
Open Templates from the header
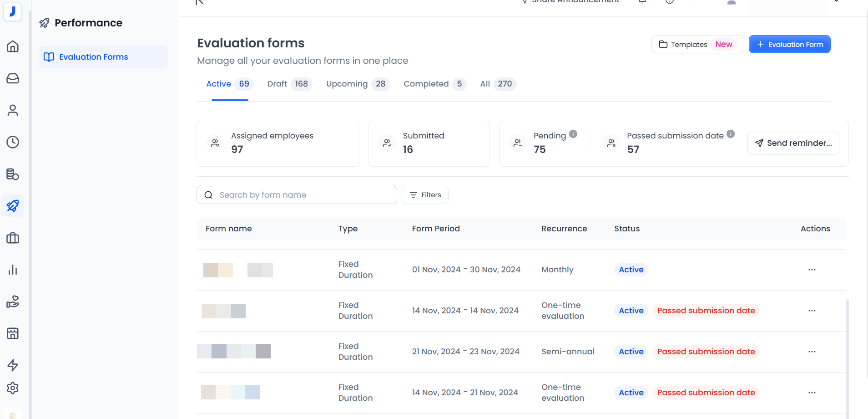click(x=697, y=44)
